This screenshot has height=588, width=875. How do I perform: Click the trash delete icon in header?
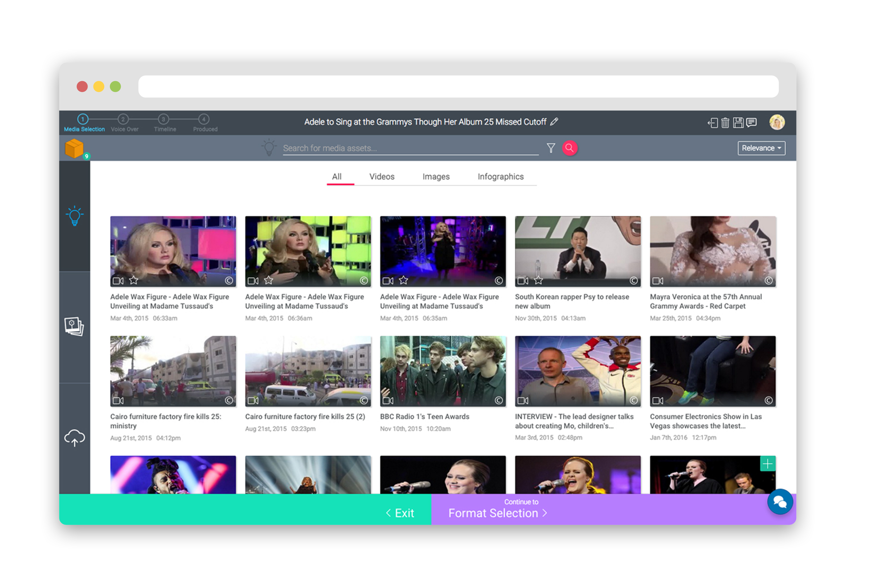(725, 123)
